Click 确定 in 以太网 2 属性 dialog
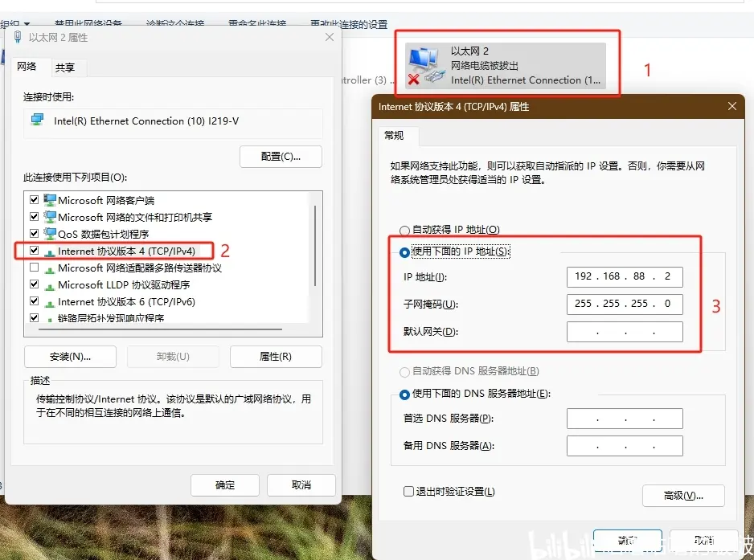754x560 pixels. [x=225, y=485]
